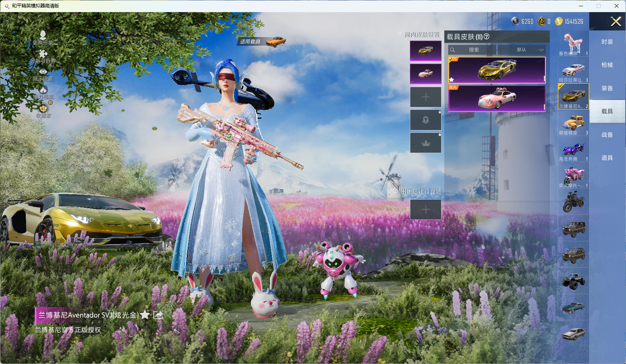Viewport: 626px width, 364px height.
Task: Select the gold Lamborghini skin card
Action: [497, 70]
